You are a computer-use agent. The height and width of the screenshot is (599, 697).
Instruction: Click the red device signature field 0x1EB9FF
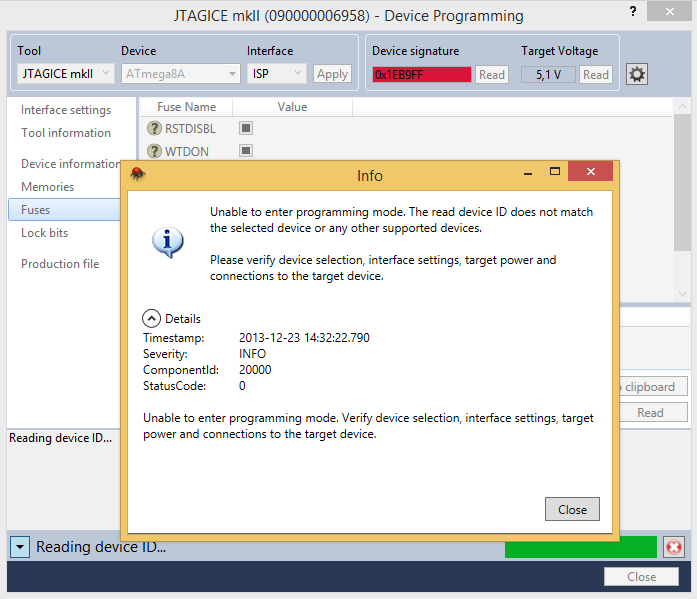421,75
